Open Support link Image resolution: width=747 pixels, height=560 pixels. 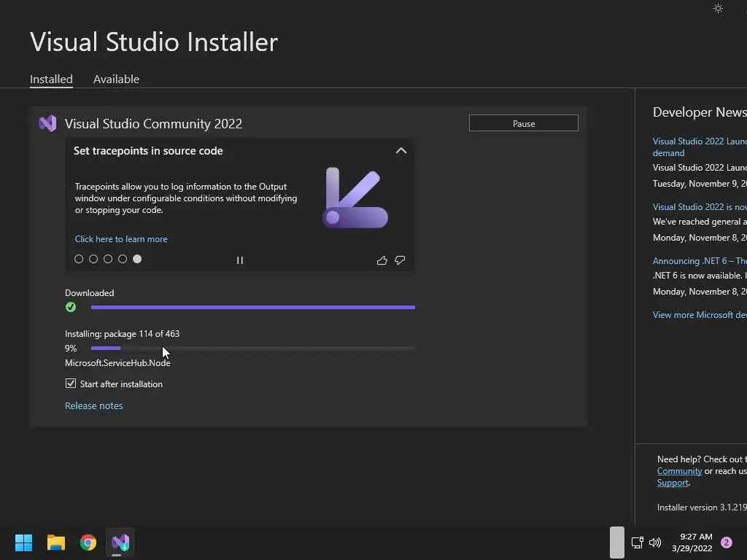(x=673, y=483)
